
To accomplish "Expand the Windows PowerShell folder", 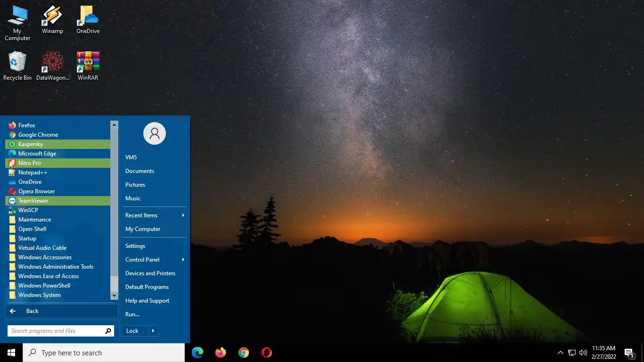I will 58,286.
